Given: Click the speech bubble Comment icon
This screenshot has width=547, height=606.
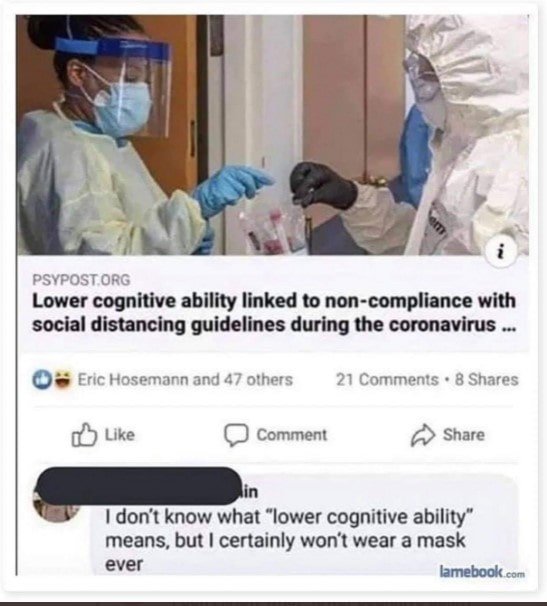Looking at the screenshot, I should 236,436.
